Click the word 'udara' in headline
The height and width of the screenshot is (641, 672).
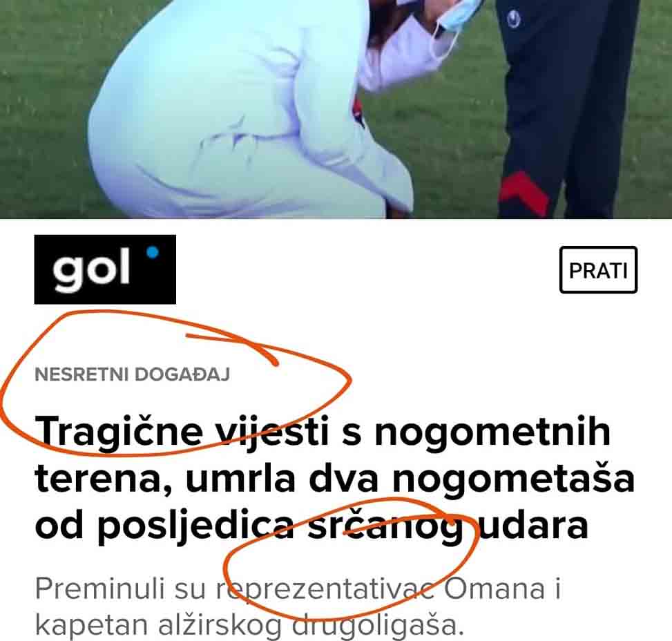[532, 526]
